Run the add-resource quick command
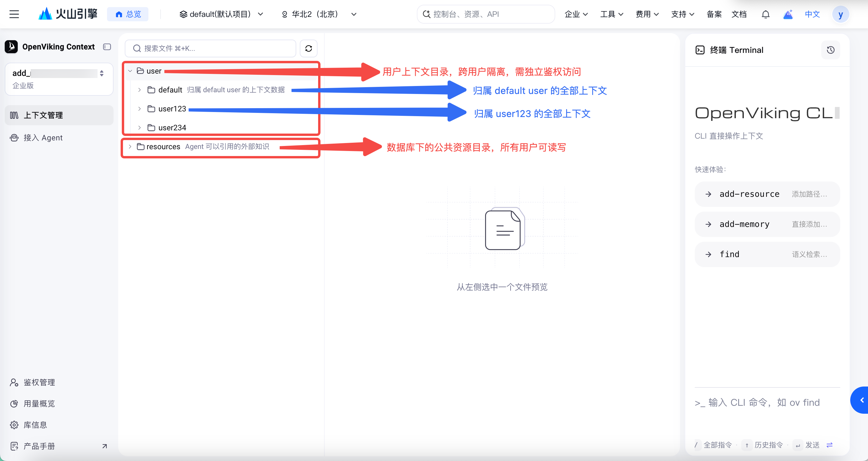868x461 pixels. tap(767, 194)
